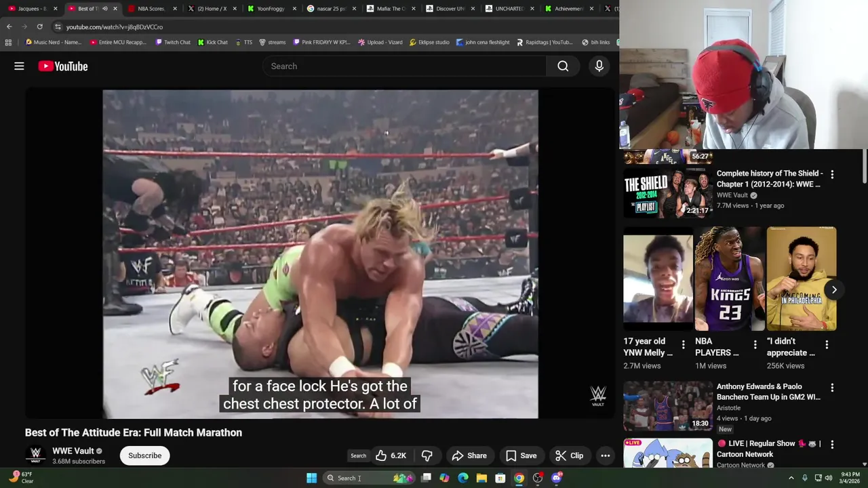Click the Chrome address bar URL
This screenshot has width=868, height=488.
(115, 27)
